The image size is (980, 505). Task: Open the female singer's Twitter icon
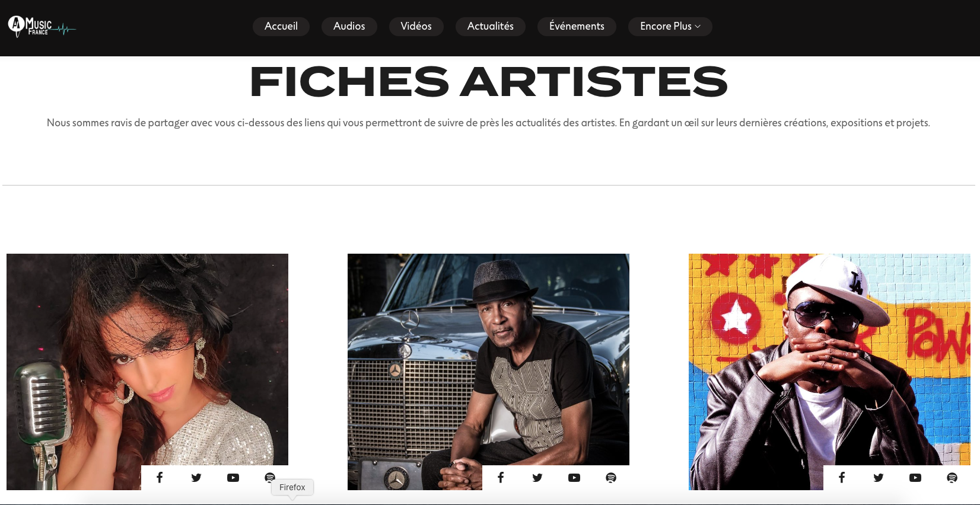(x=196, y=478)
